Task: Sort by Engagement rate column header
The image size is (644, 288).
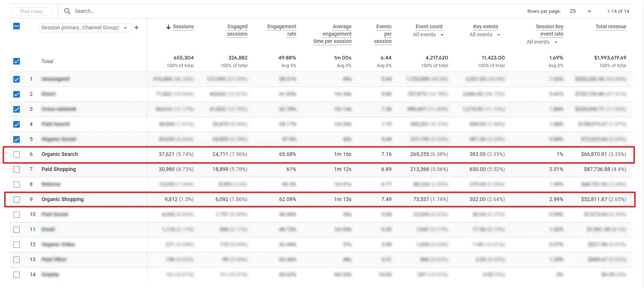Action: point(282,30)
